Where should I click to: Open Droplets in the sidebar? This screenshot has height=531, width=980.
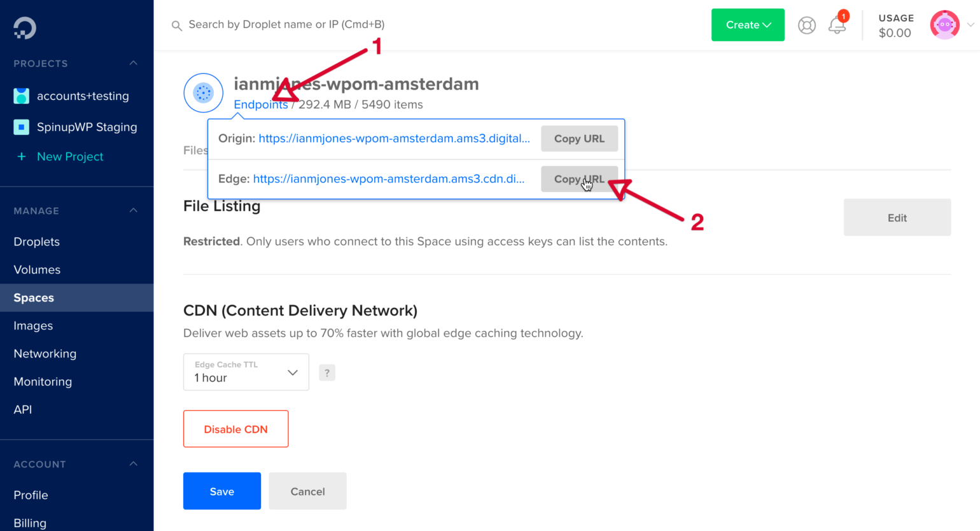(x=37, y=242)
